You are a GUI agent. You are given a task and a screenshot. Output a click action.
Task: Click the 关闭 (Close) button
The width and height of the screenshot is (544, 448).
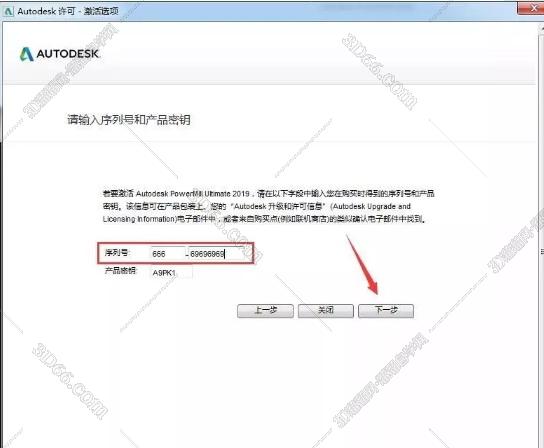coord(326,311)
